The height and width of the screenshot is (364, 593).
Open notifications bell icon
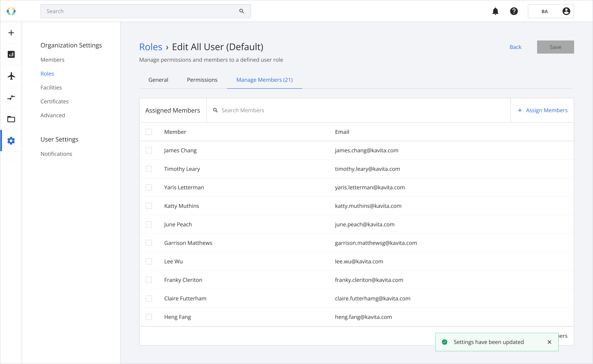[495, 11]
